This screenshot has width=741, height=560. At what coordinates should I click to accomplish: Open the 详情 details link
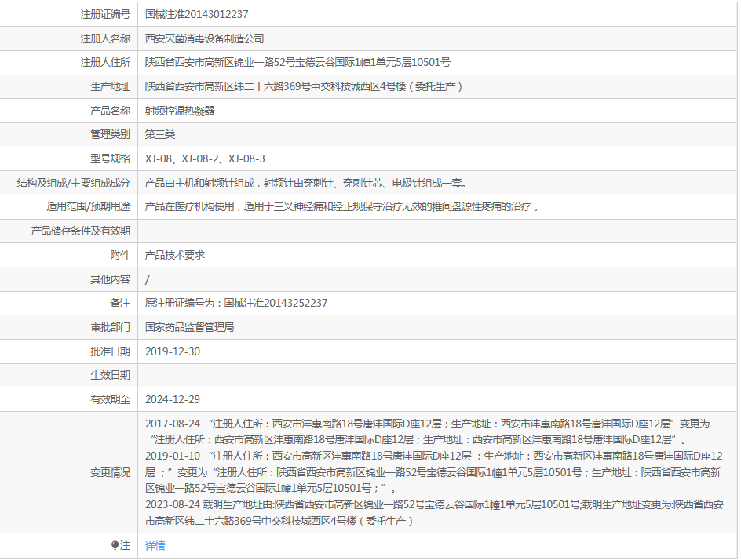pos(155,546)
